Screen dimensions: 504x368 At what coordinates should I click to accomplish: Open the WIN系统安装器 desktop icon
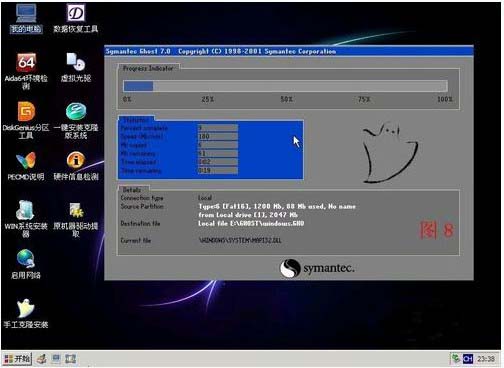26,219
